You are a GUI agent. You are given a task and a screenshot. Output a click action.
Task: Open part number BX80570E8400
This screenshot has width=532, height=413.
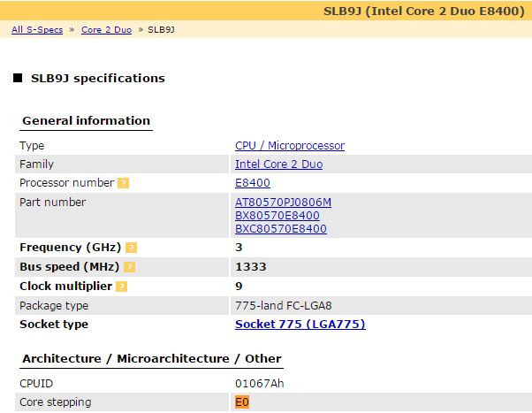point(277,216)
